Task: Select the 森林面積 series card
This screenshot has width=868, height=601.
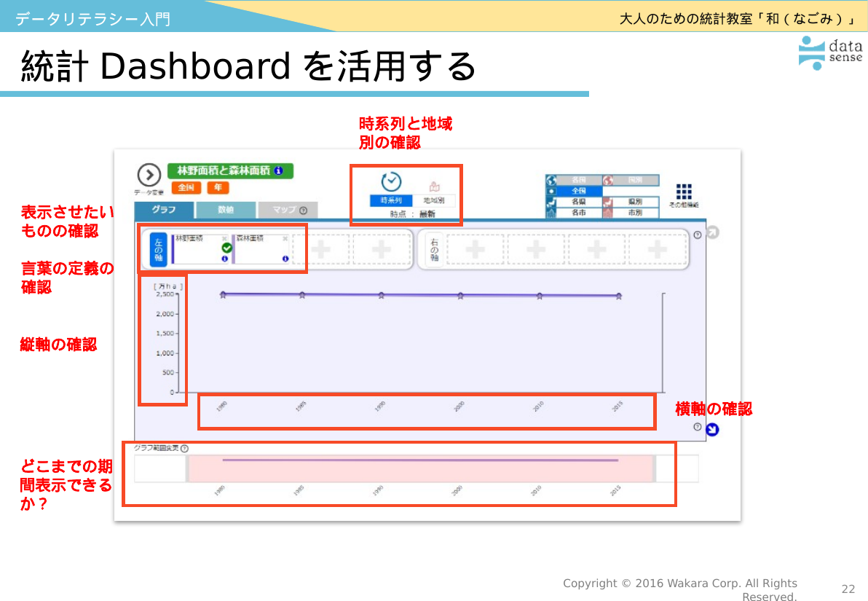Action: [x=261, y=249]
